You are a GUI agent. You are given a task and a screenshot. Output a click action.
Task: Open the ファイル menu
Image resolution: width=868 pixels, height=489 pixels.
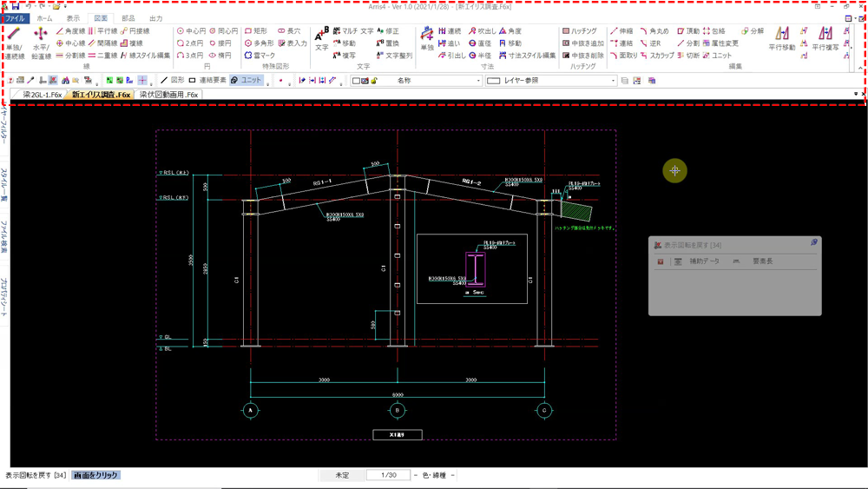(x=16, y=18)
